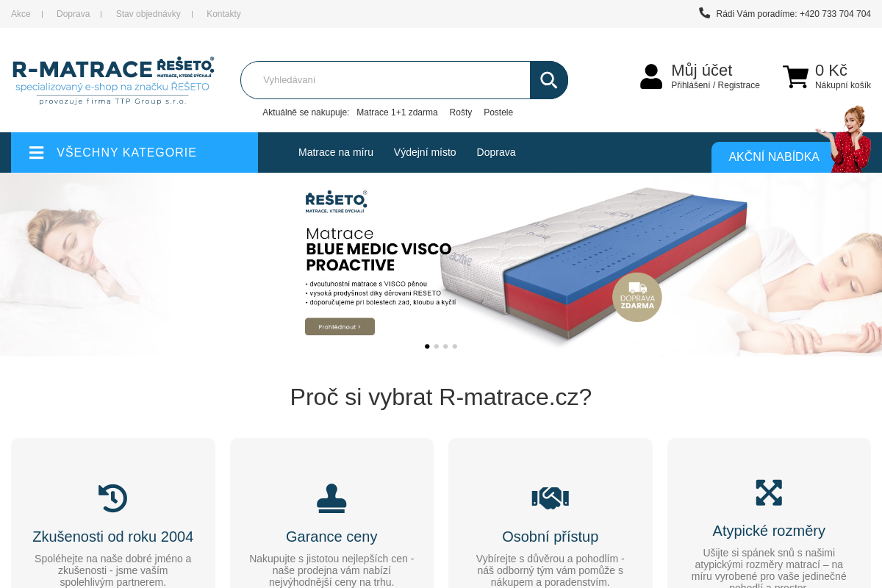Click the Atypické rozměry heading
The height and width of the screenshot is (588, 882).
point(769,531)
